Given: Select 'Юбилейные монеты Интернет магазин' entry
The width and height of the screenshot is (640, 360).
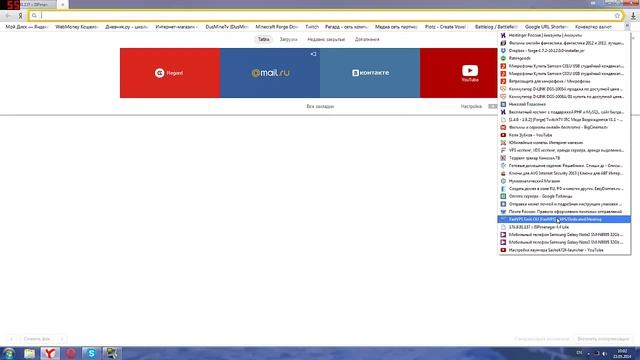Looking at the screenshot, I should pyautogui.click(x=564, y=142).
